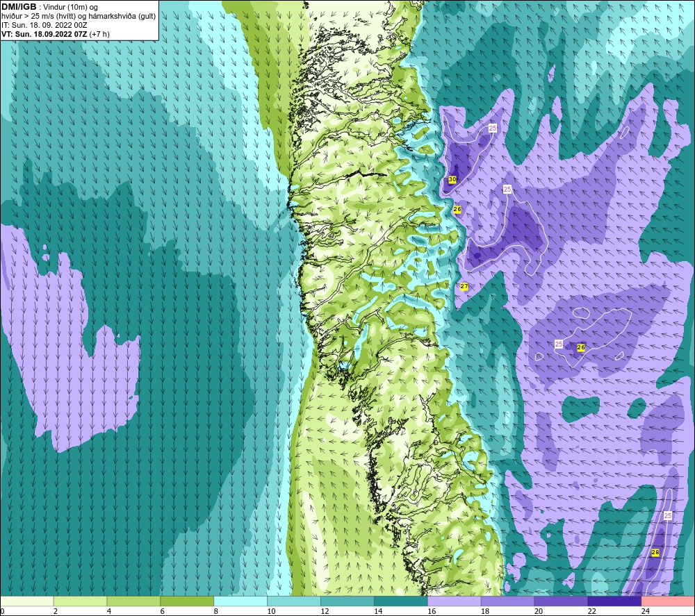This screenshot has width=695, height=616.
Task: Click the yellow 26 label beside white 25
Action: (x=581, y=348)
